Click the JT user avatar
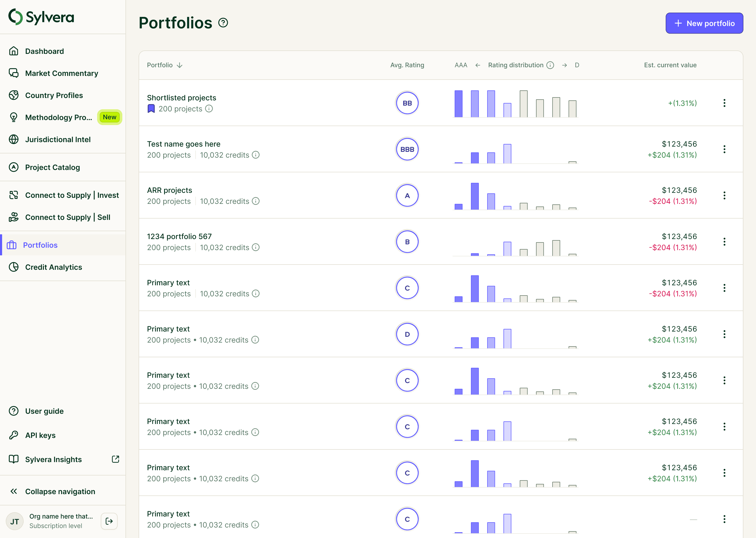The height and width of the screenshot is (538, 756). [14, 521]
